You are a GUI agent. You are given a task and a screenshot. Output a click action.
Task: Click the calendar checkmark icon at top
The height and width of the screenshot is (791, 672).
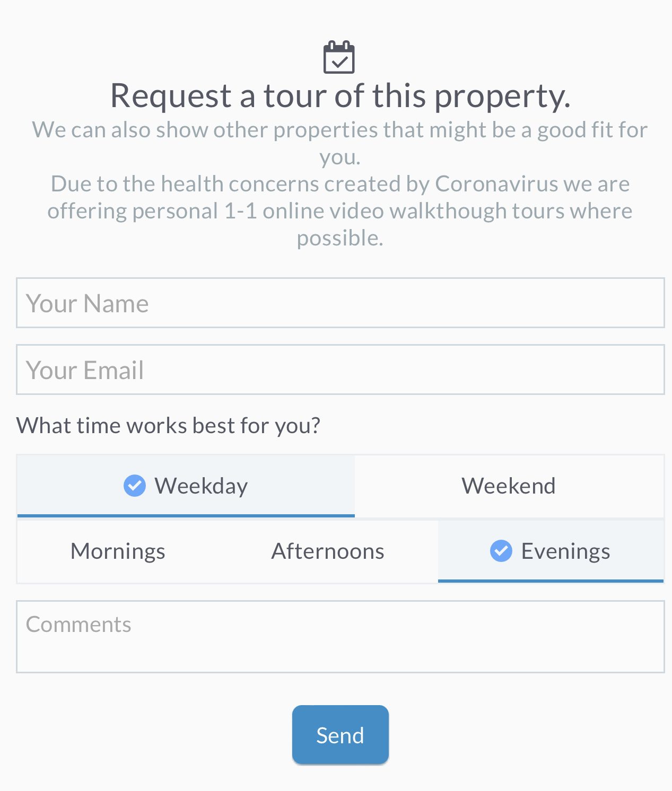pos(339,57)
